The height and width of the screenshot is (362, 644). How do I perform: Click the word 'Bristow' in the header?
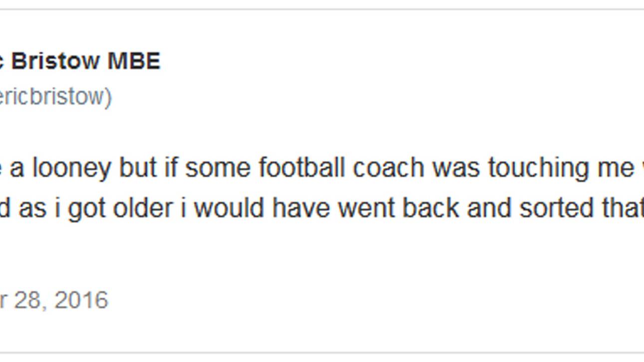[55, 61]
